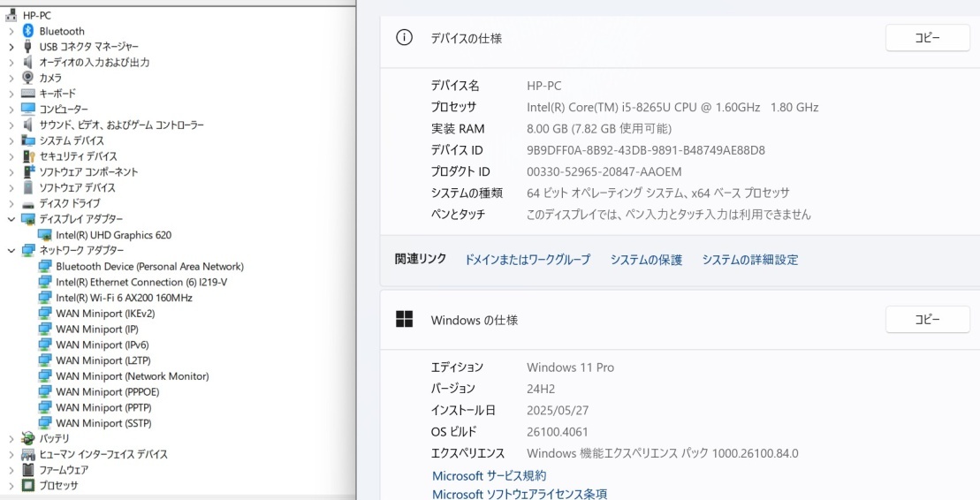Click the プロセッサ category icon in tree
This screenshot has height=500, width=980.
[x=28, y=485]
